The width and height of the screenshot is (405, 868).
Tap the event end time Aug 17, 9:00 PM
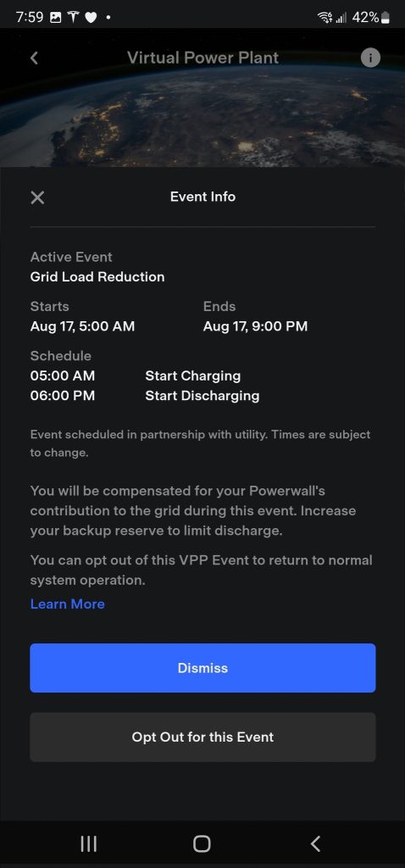point(255,326)
